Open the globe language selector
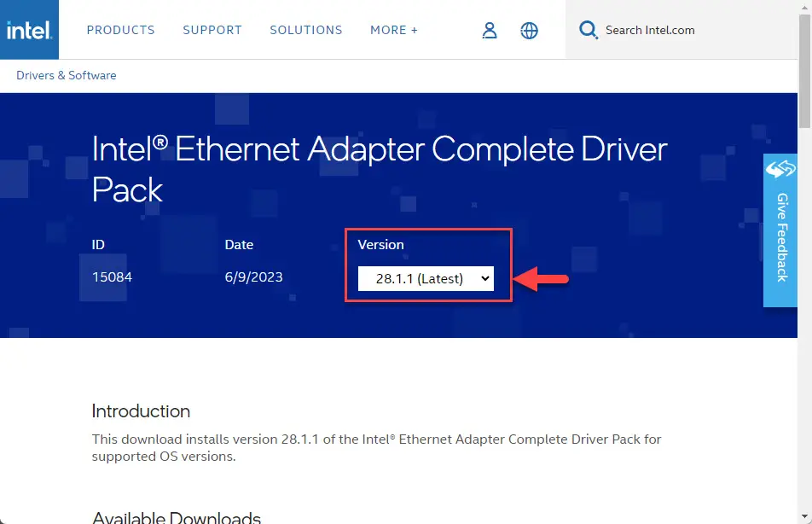 tap(529, 31)
